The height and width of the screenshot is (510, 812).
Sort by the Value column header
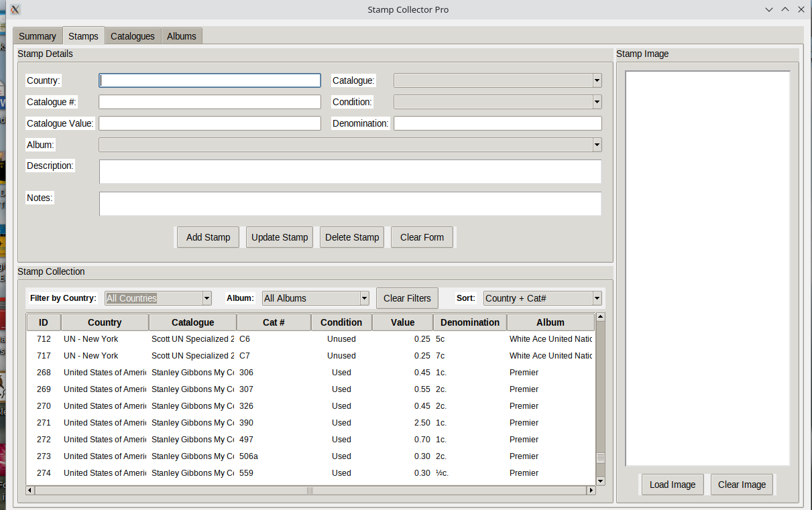[x=402, y=322]
